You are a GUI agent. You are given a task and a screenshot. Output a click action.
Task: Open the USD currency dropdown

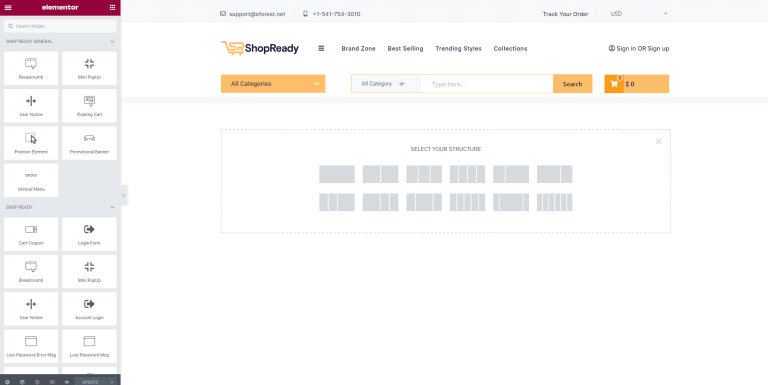[639, 14]
